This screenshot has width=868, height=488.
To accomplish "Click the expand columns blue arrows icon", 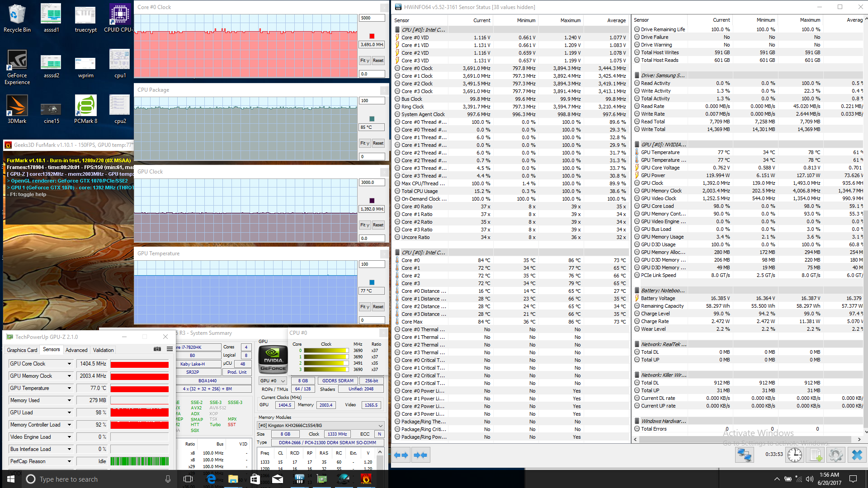I will point(401,455).
